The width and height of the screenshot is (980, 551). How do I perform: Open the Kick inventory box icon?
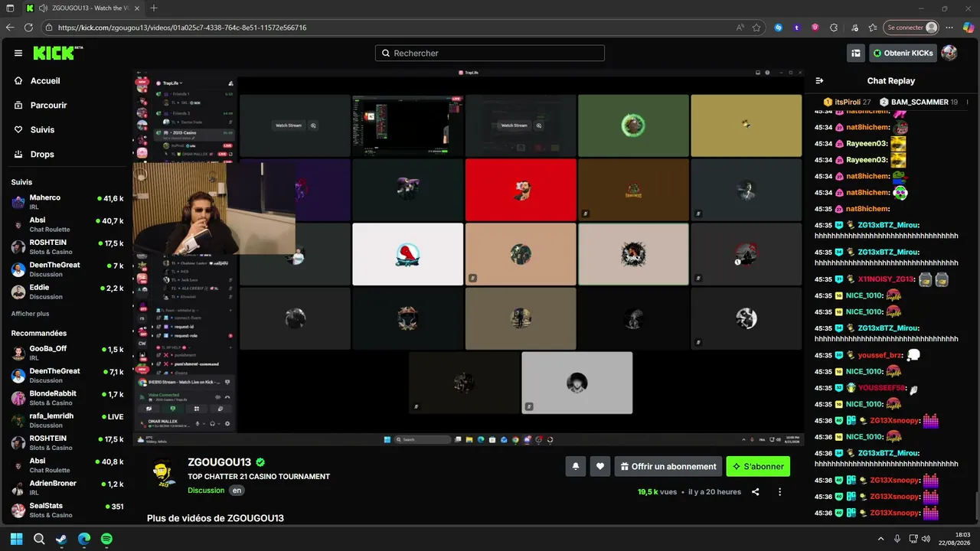[x=856, y=53]
